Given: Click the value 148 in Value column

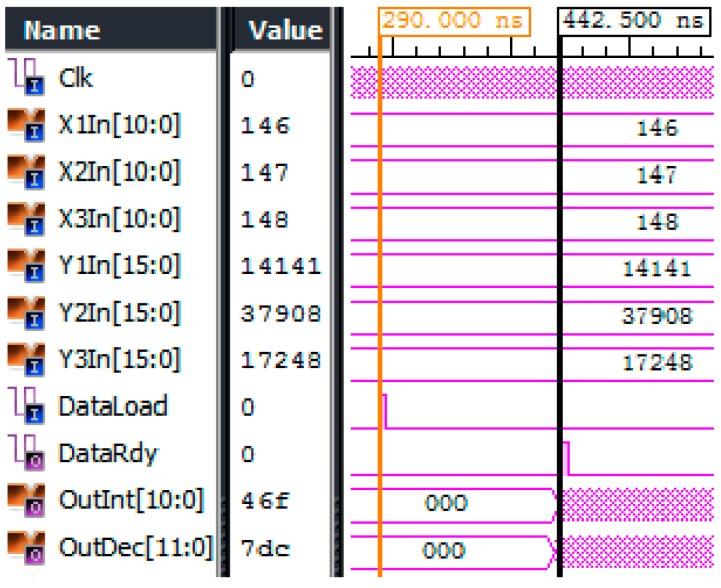Looking at the screenshot, I should [x=265, y=220].
